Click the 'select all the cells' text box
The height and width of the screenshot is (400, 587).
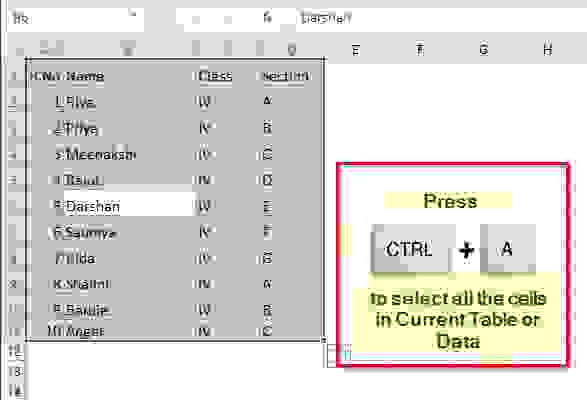[457, 320]
